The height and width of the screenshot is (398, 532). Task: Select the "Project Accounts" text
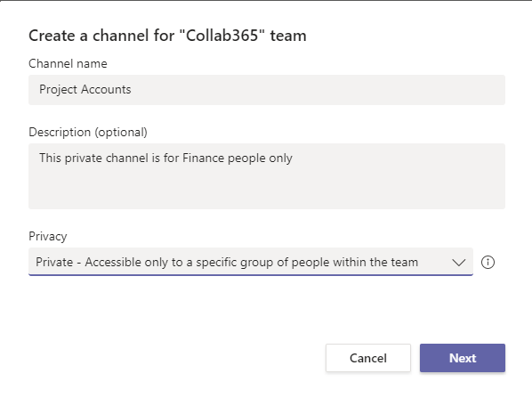85,90
